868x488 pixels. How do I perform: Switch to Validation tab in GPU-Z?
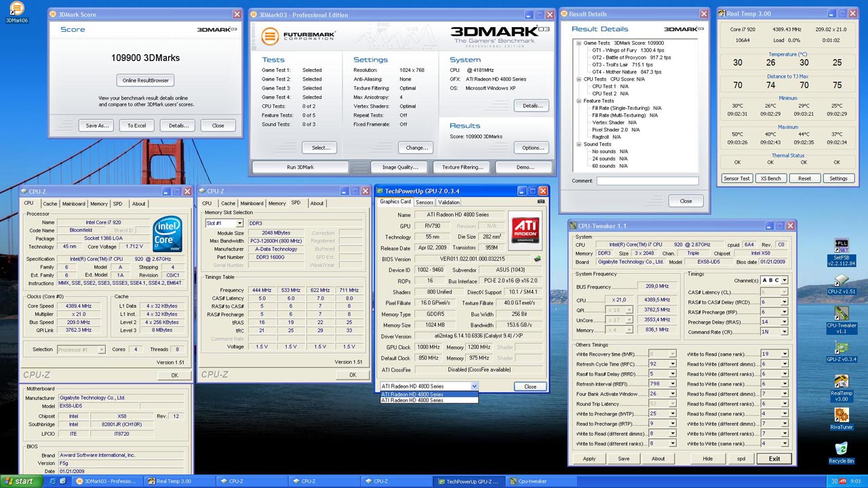pyautogui.click(x=449, y=202)
